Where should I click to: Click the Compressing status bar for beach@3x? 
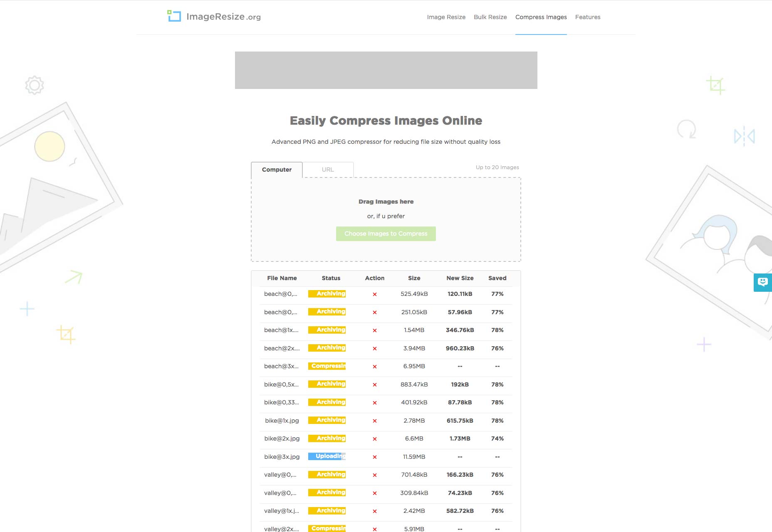click(x=327, y=366)
